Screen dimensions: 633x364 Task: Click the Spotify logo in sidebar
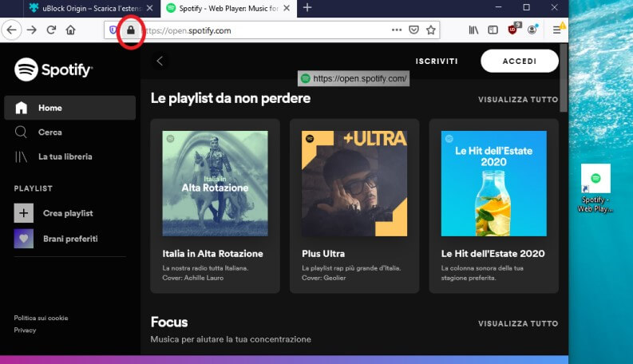[x=53, y=69]
